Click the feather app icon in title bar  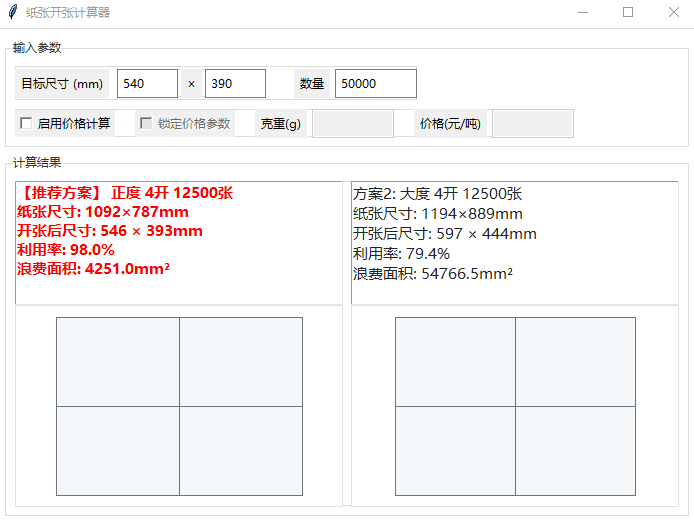click(12, 13)
